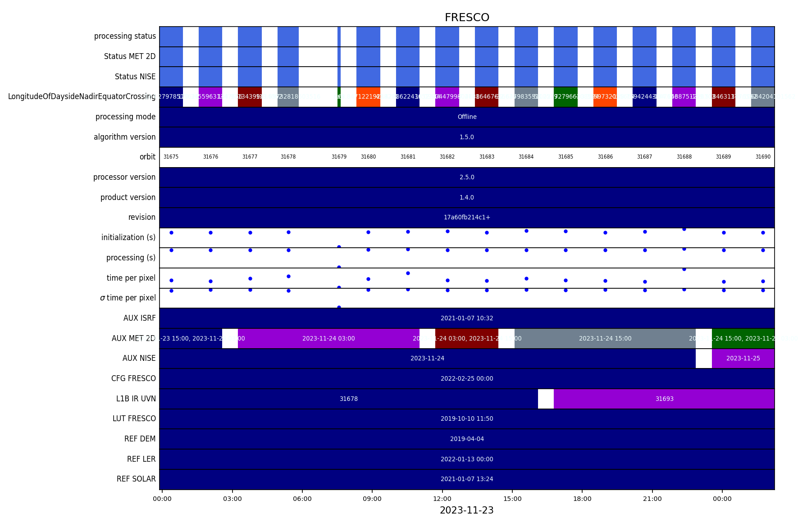Select the 'Status MET 2D' row label
Screen dimensions: 798x532
point(130,56)
